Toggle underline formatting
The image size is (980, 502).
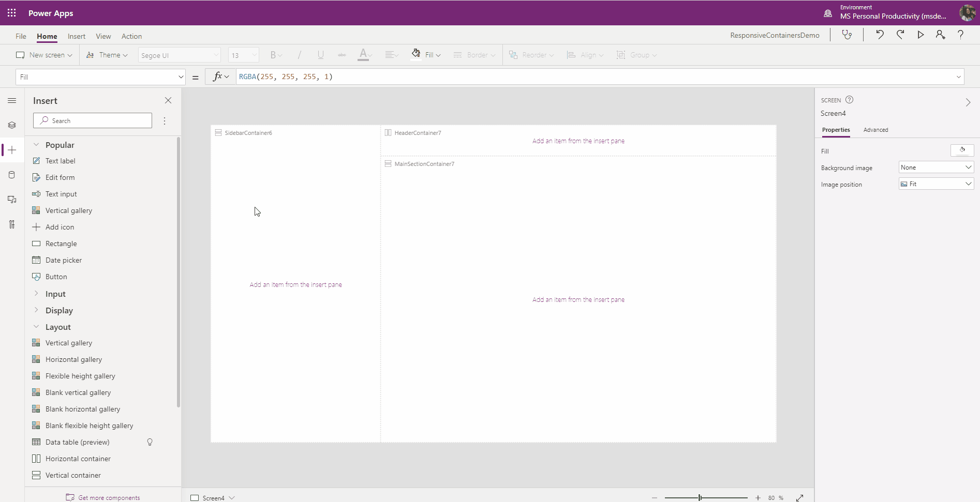[x=320, y=54]
